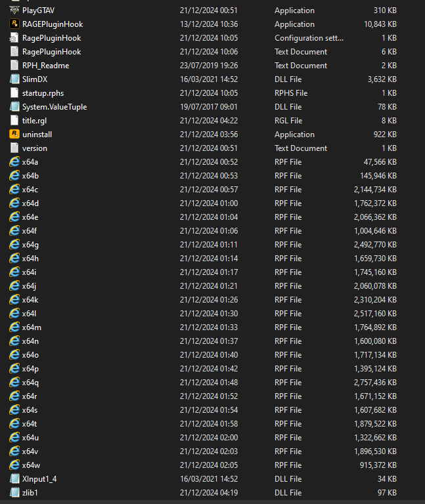Viewport: 425px width, 504px height.
Task: Select the file name x64s
Action: (30, 410)
